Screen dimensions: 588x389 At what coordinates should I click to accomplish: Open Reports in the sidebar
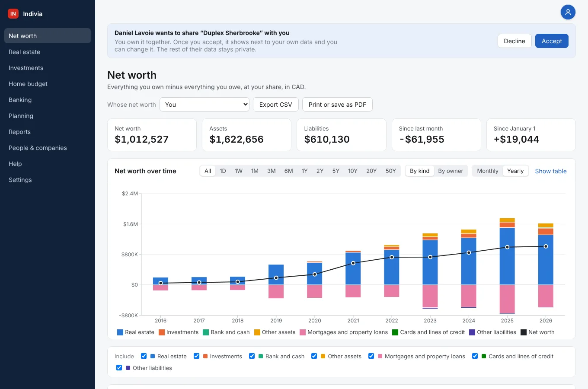click(48, 132)
